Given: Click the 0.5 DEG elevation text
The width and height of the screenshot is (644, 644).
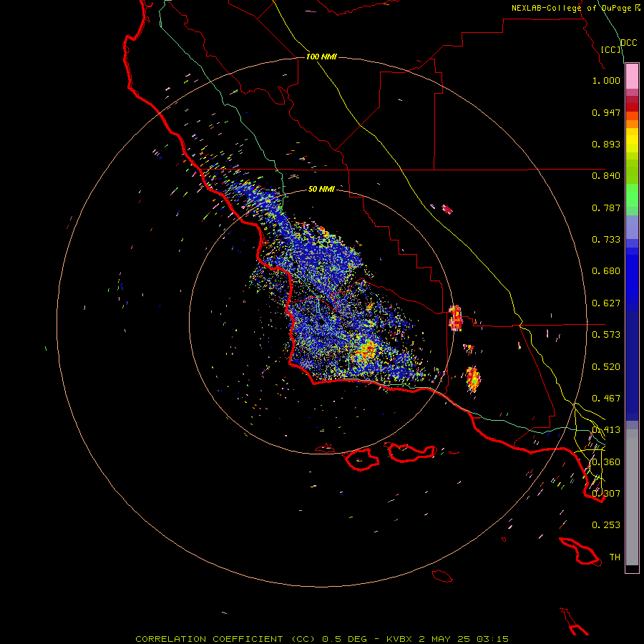Looking at the screenshot, I should (x=346, y=639).
